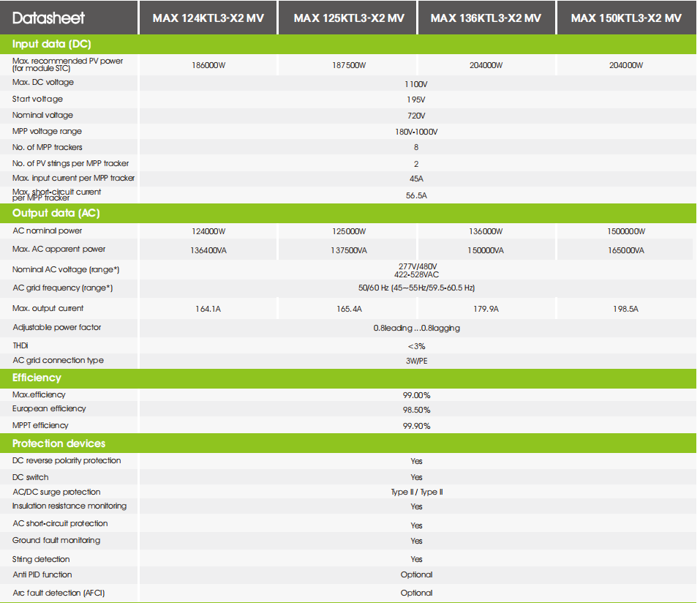Select the Datasheet title text

(x=48, y=18)
